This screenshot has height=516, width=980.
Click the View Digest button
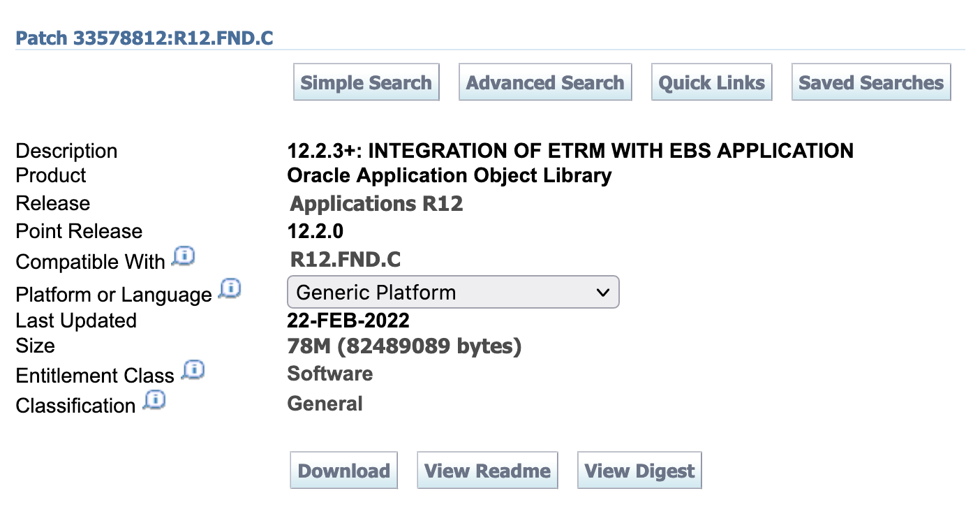pyautogui.click(x=639, y=471)
